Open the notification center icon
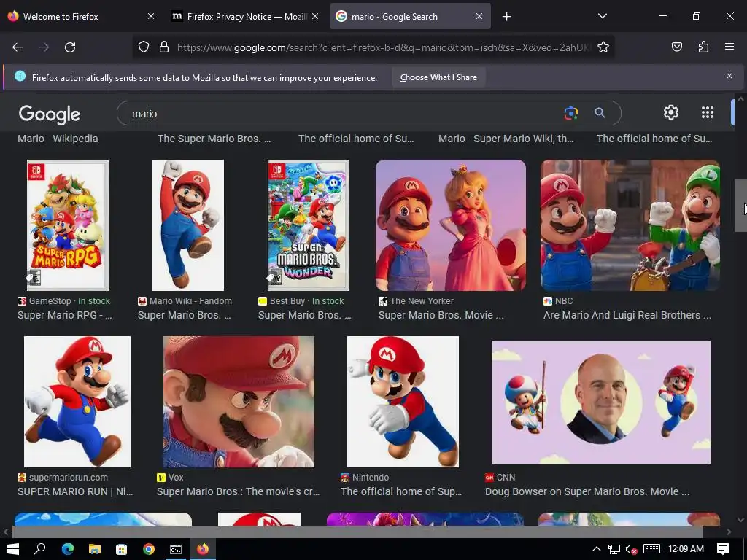 723,549
